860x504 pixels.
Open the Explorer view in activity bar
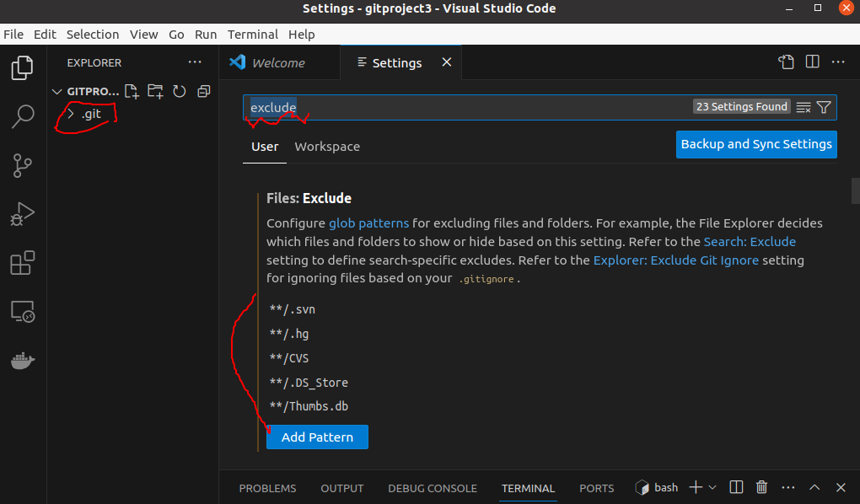23,67
